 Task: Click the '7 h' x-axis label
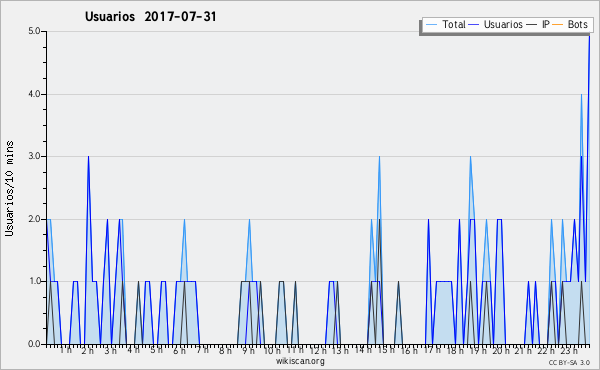[202, 350]
